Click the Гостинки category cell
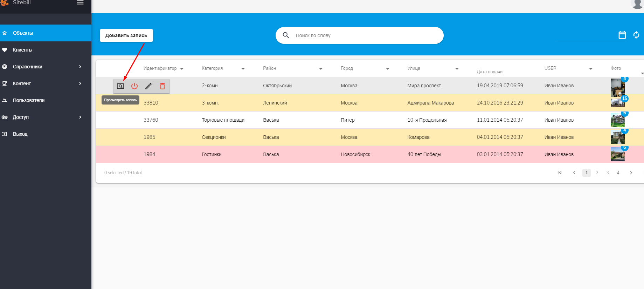The image size is (644, 289). [212, 154]
